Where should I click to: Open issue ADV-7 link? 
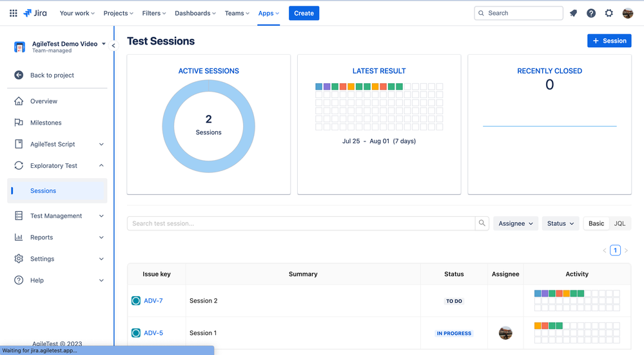point(153,301)
